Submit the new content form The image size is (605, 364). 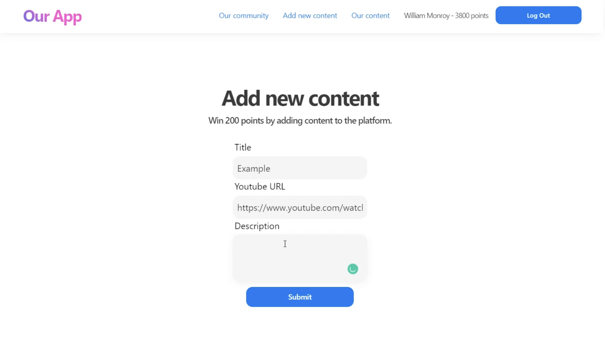300,297
